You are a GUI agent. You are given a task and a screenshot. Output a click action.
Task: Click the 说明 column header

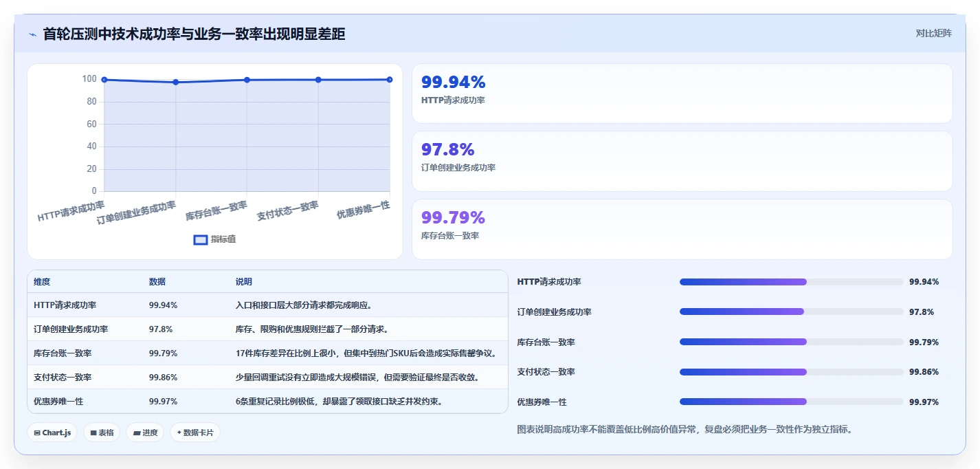[x=244, y=282]
